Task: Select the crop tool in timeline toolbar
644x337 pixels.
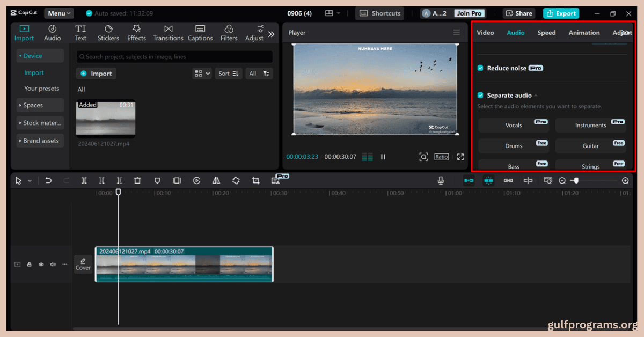Action: click(255, 181)
